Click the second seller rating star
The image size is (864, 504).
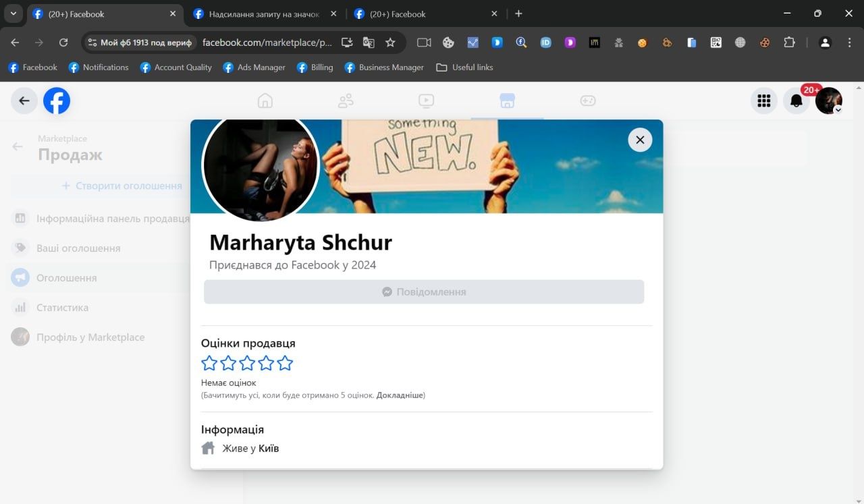pyautogui.click(x=228, y=363)
